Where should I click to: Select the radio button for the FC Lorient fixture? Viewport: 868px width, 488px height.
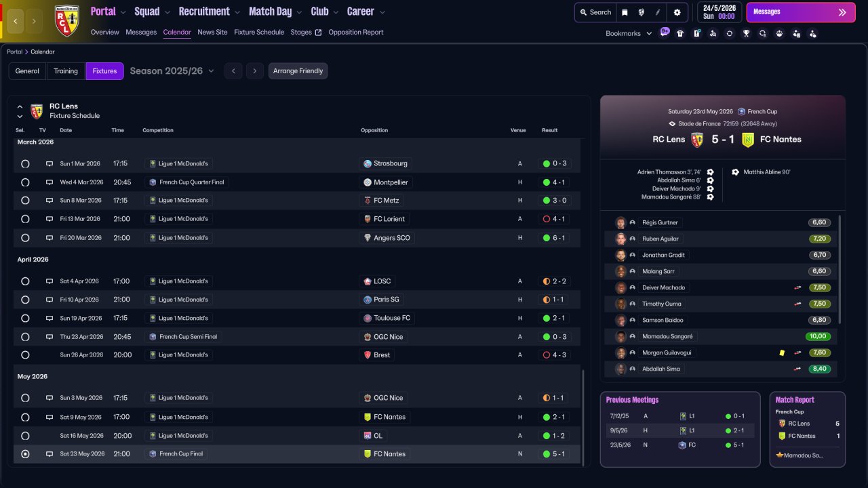[25, 219]
